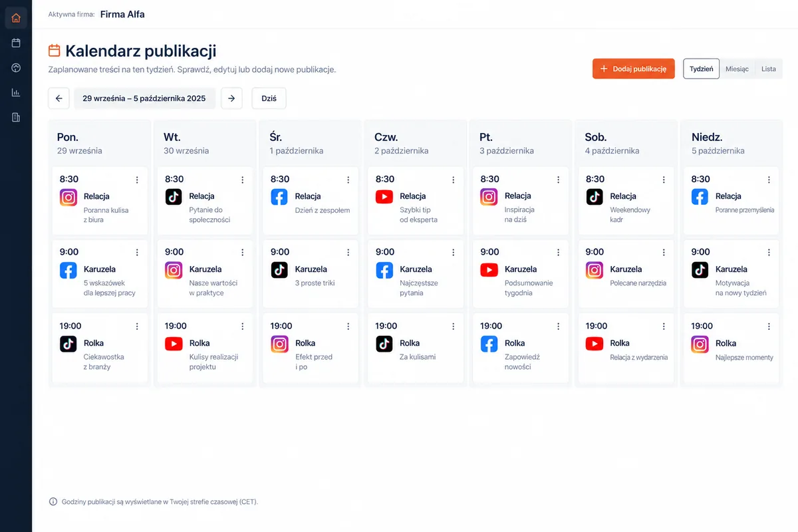Go to next week with right arrow

pos(231,98)
